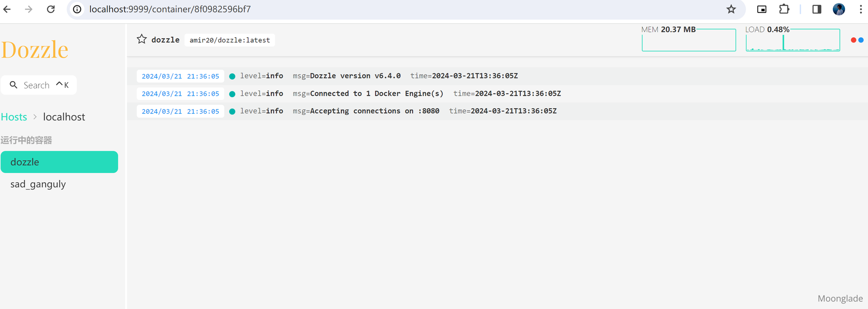Open container actions via colored dots
868x309 pixels.
857,40
